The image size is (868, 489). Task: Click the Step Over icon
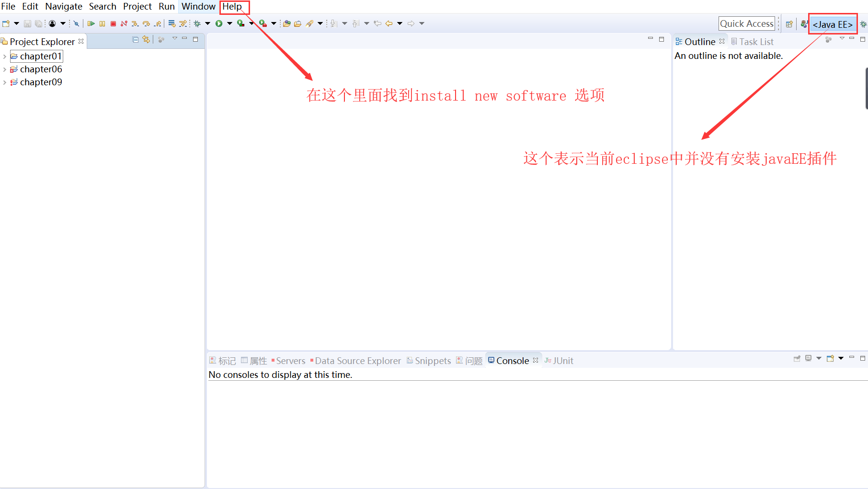[146, 23]
